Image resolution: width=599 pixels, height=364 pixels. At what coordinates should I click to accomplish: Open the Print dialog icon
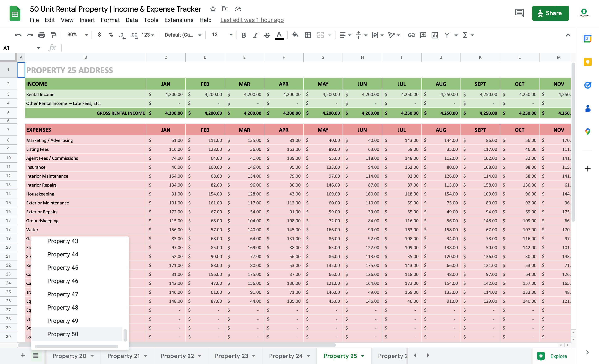41,35
